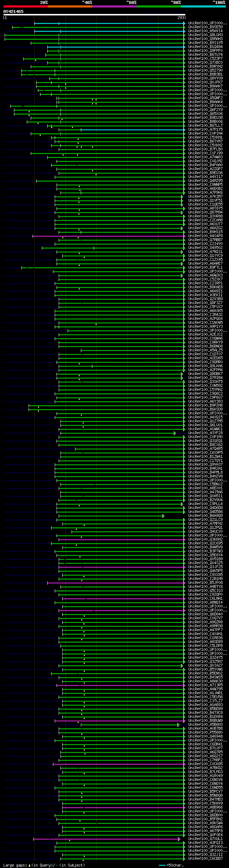This screenshot has height=868, width=229.
Task: Click the purple alignment bar of UniRef100_A4S4P9
Action: pos(109,236)
